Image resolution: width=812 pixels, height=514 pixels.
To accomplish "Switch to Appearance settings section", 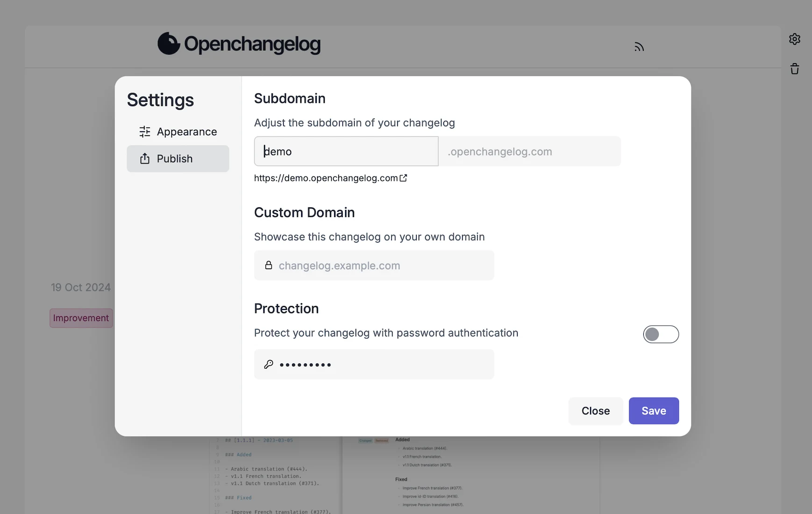I will 178,132.
